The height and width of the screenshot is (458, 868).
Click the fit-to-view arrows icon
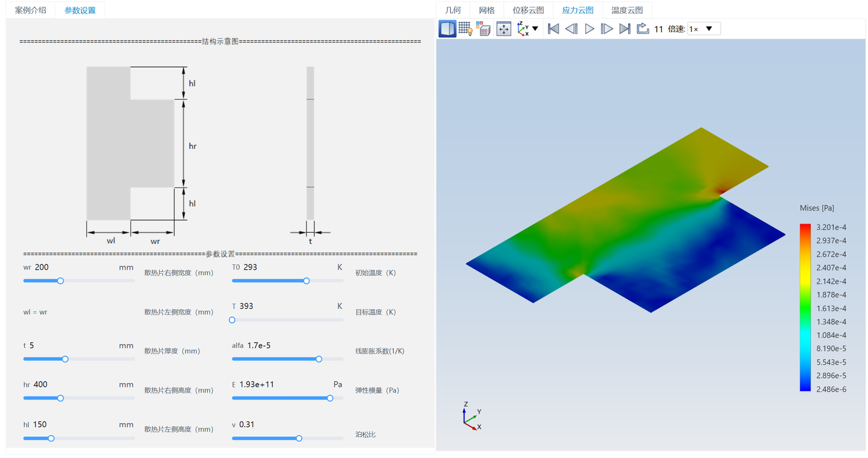point(504,29)
